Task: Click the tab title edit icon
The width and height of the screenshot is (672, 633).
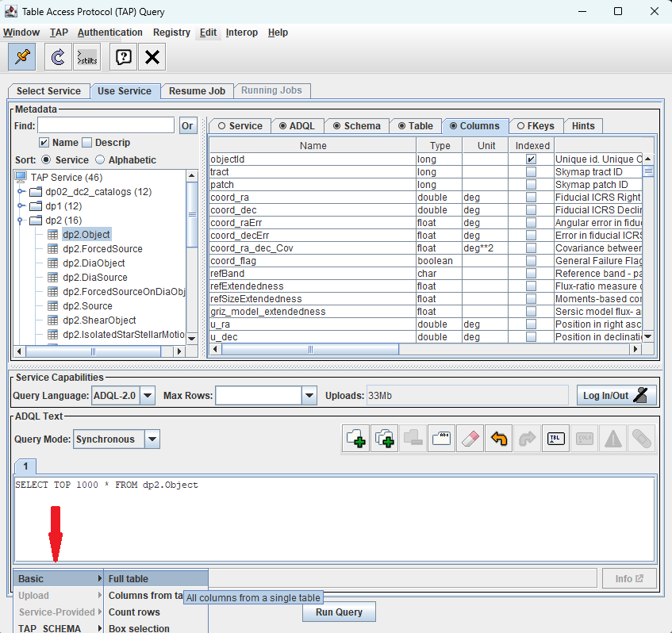Action: (441, 439)
